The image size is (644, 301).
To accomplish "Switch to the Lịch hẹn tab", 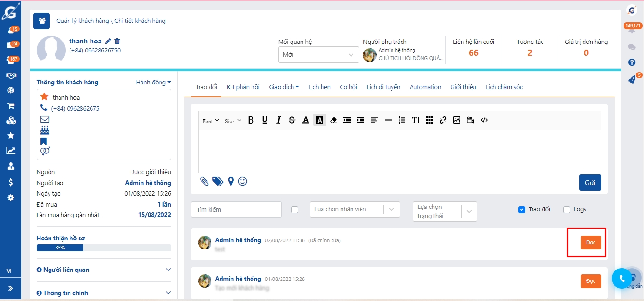I will pos(319,87).
